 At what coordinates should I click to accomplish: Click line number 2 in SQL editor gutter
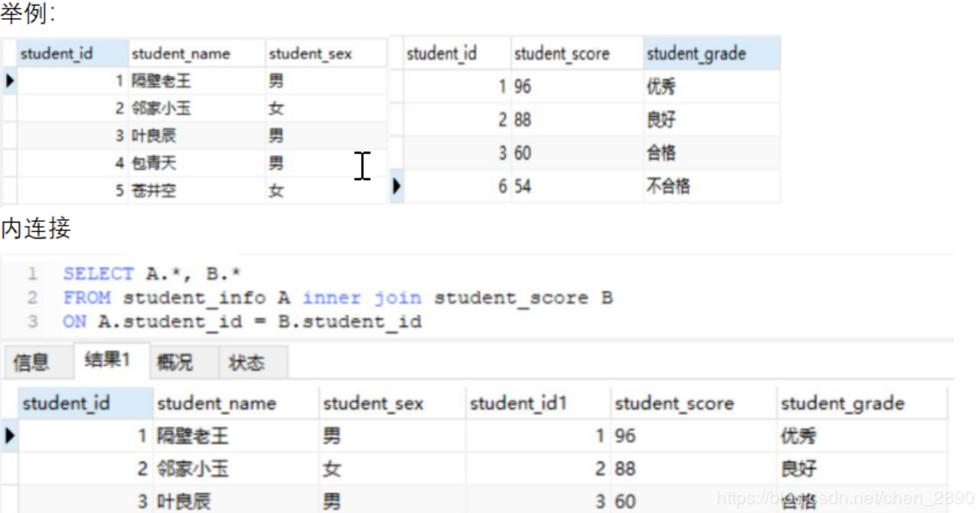pos(32,297)
